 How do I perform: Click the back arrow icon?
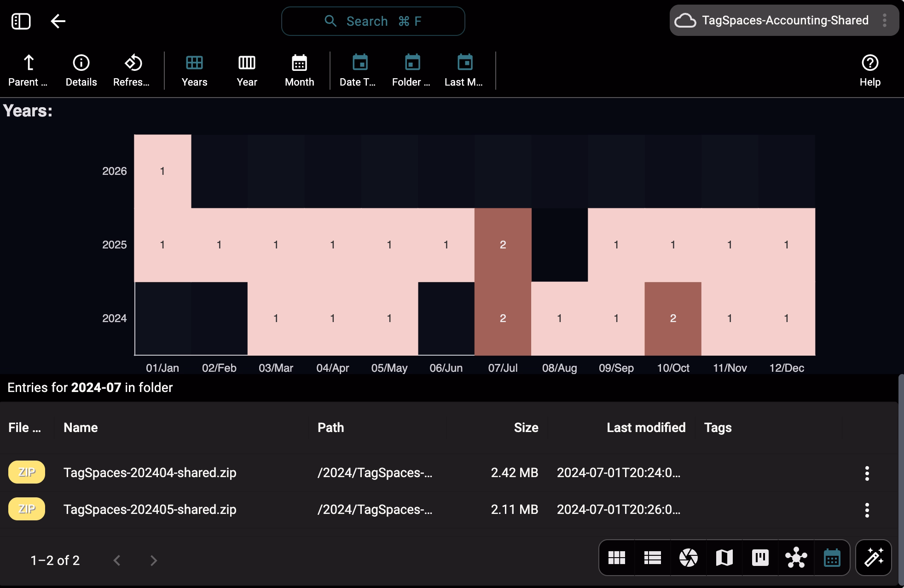[x=58, y=21]
